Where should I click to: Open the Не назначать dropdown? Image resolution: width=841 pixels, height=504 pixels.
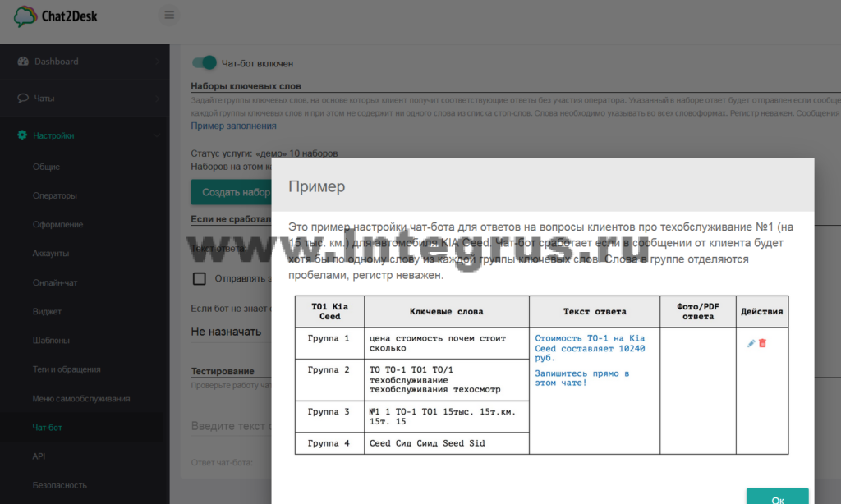point(231,332)
